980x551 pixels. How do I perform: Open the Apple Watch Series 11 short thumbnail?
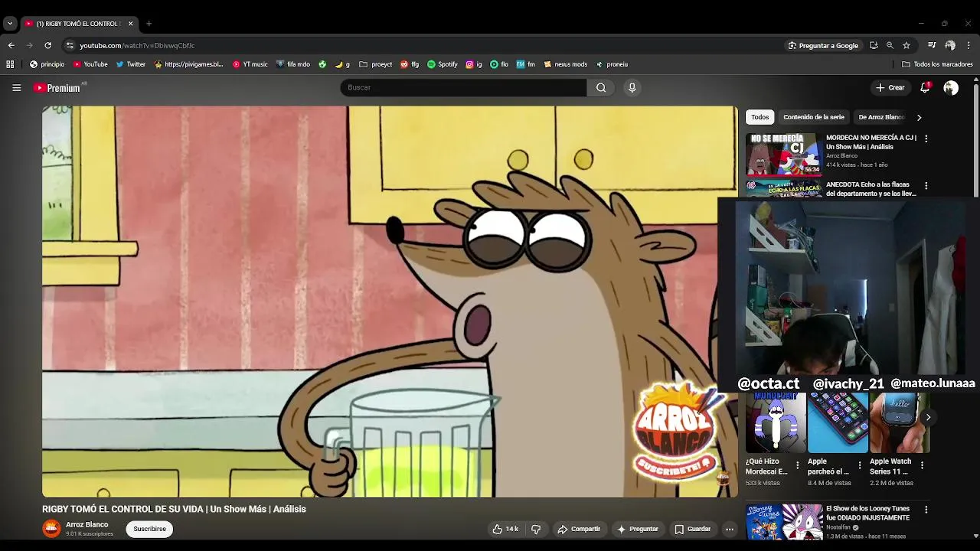point(900,422)
